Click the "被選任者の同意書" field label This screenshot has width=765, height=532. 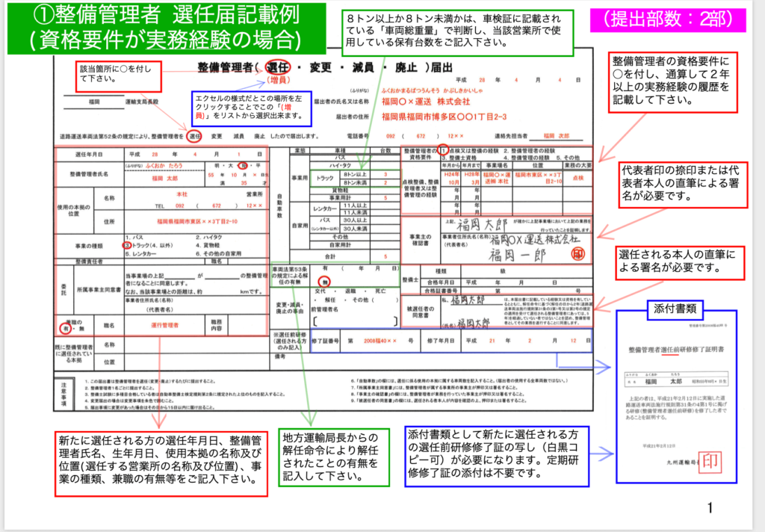point(420,312)
